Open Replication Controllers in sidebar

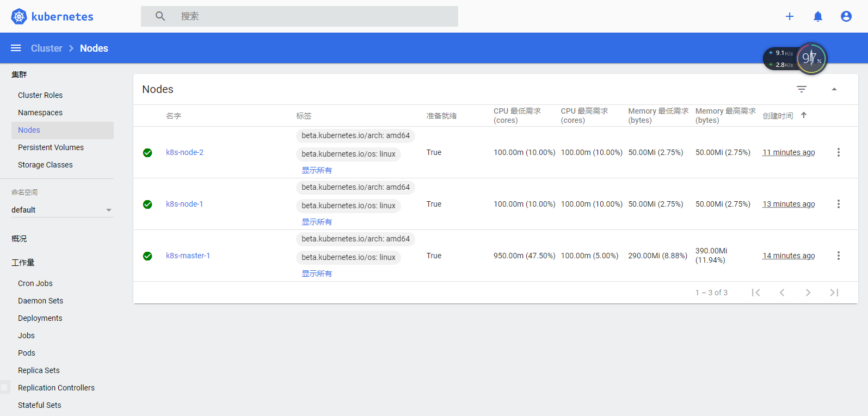(x=56, y=388)
